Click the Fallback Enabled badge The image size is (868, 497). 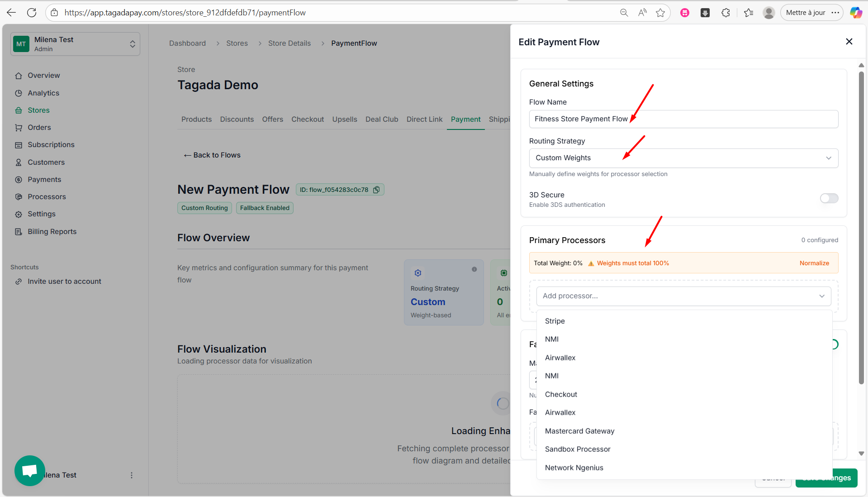point(265,208)
